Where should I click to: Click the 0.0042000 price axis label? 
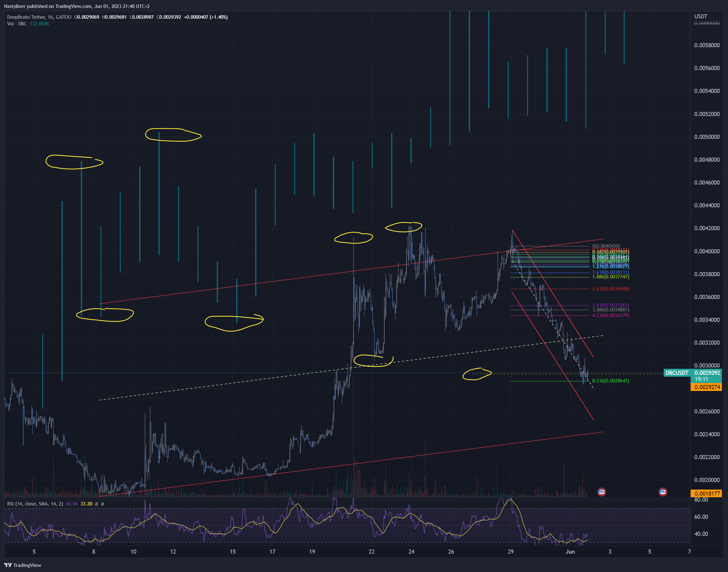click(706, 228)
